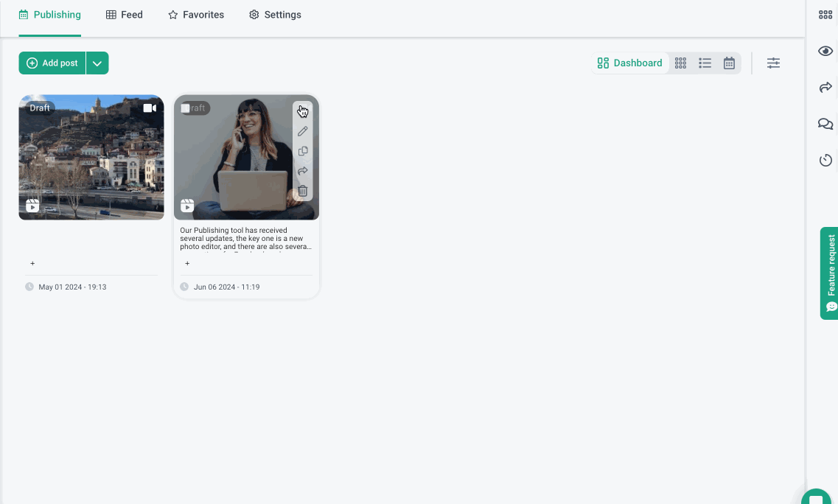Open the filter sliders icon in the toolbar

click(773, 63)
